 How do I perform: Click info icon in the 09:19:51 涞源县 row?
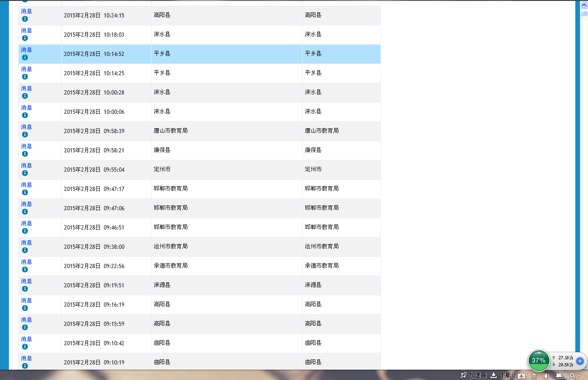pyautogui.click(x=25, y=289)
